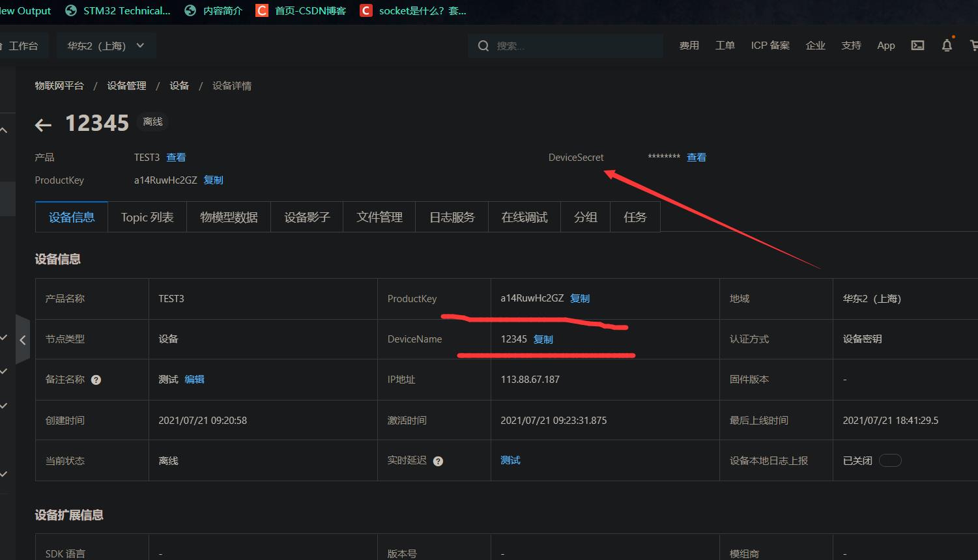Screen dimensions: 978x560
Task: Open the 支持 menu
Action: pos(852,46)
